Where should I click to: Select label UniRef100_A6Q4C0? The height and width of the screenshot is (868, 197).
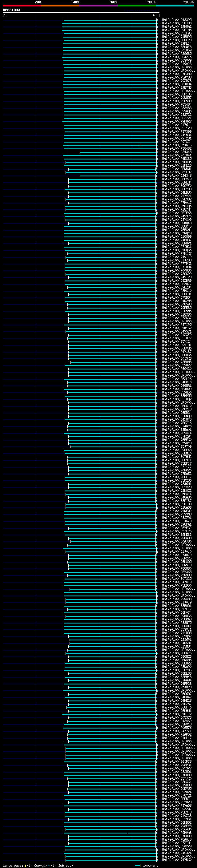tap(177, 369)
